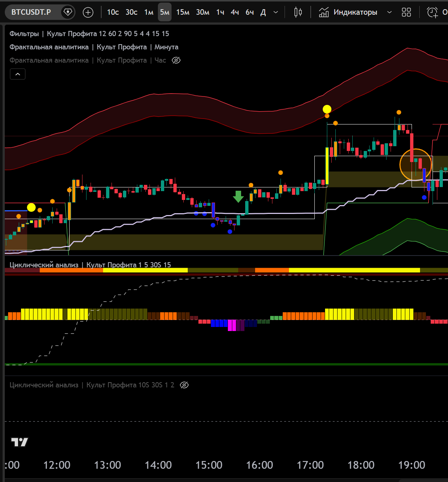
Task: Click the green down arrow signal marker
Action: coord(238,196)
